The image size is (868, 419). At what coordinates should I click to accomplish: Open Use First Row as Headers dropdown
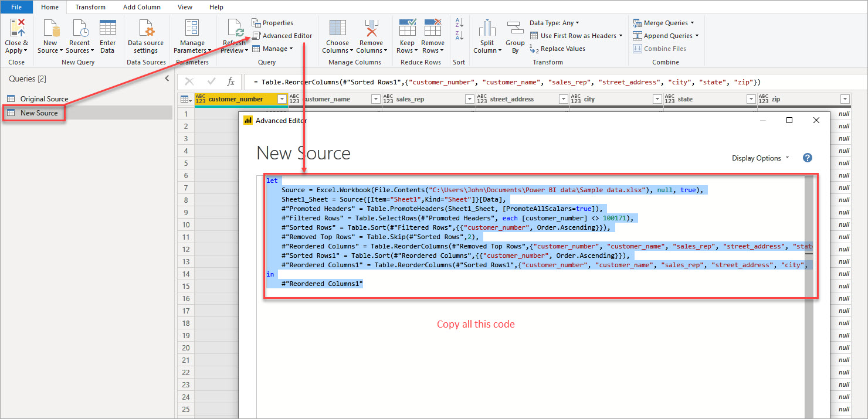[x=576, y=36]
